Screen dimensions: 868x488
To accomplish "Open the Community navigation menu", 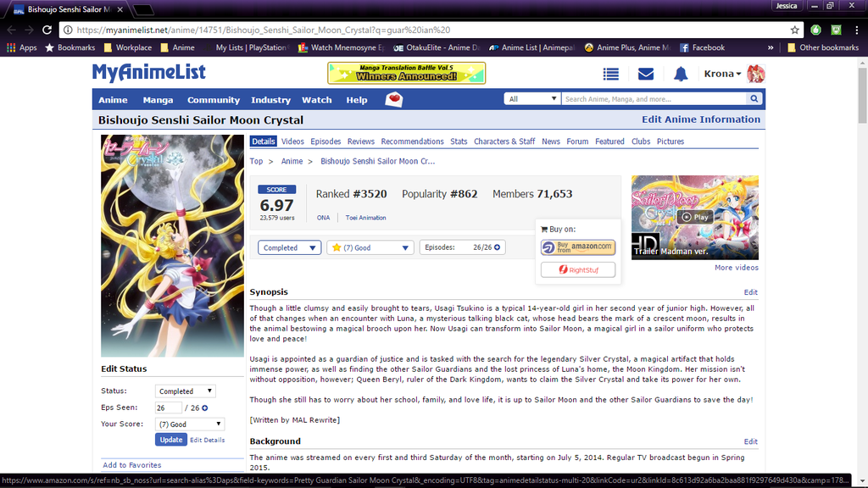I will pyautogui.click(x=213, y=100).
